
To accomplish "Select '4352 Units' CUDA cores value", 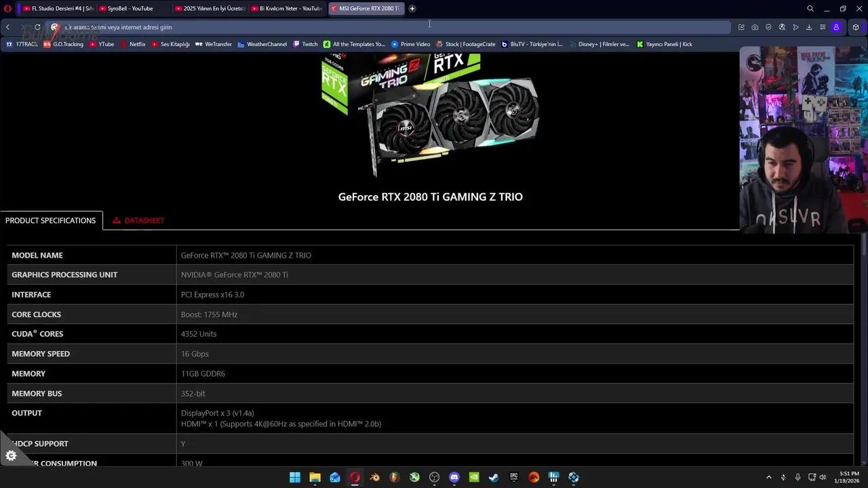I will click(199, 334).
